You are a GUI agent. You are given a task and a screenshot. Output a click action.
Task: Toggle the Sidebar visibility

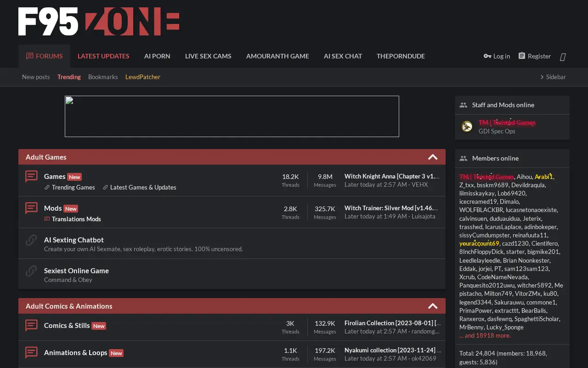pyautogui.click(x=553, y=77)
